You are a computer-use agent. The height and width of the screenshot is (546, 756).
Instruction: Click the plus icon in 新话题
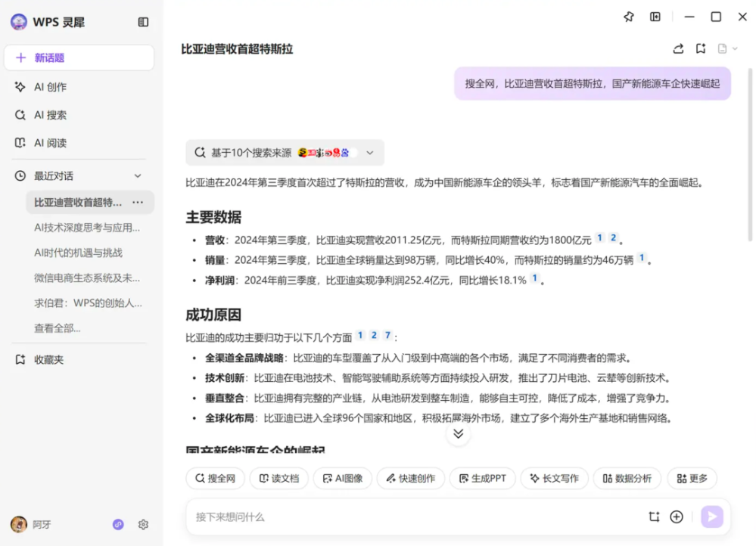tap(20, 57)
